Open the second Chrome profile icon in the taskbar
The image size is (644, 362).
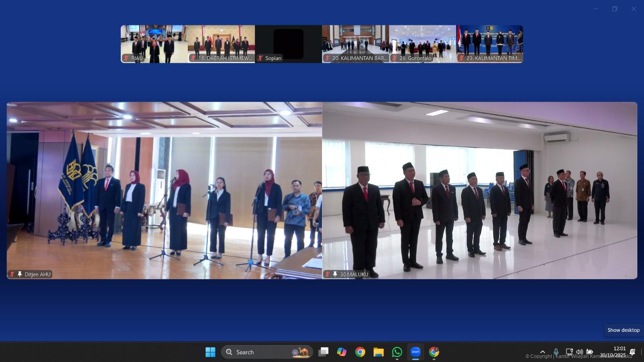(434, 352)
